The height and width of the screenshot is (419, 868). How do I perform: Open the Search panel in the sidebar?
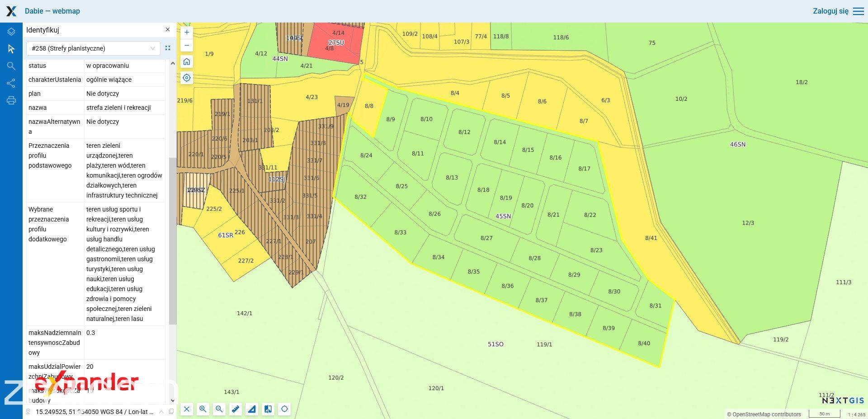click(x=11, y=66)
